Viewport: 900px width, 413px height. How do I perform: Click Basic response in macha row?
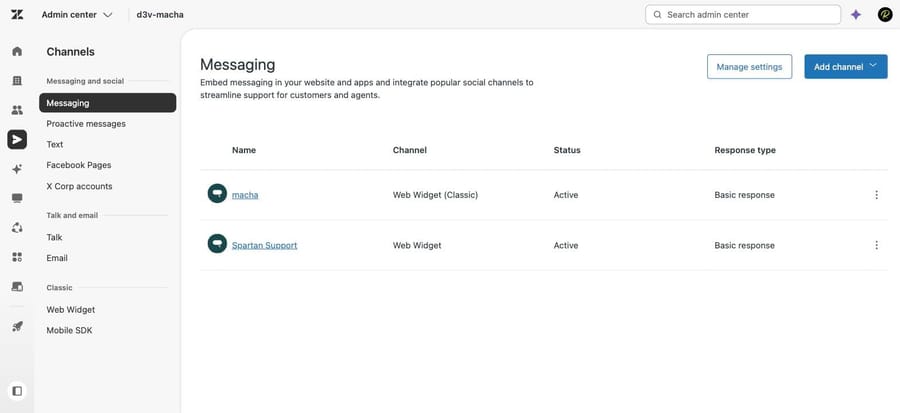744,195
